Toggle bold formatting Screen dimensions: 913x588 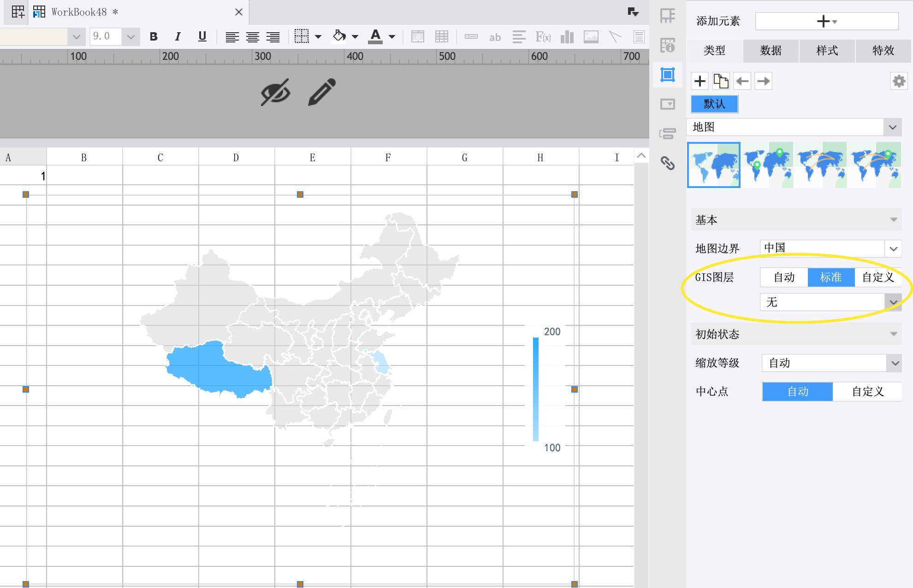click(x=154, y=36)
